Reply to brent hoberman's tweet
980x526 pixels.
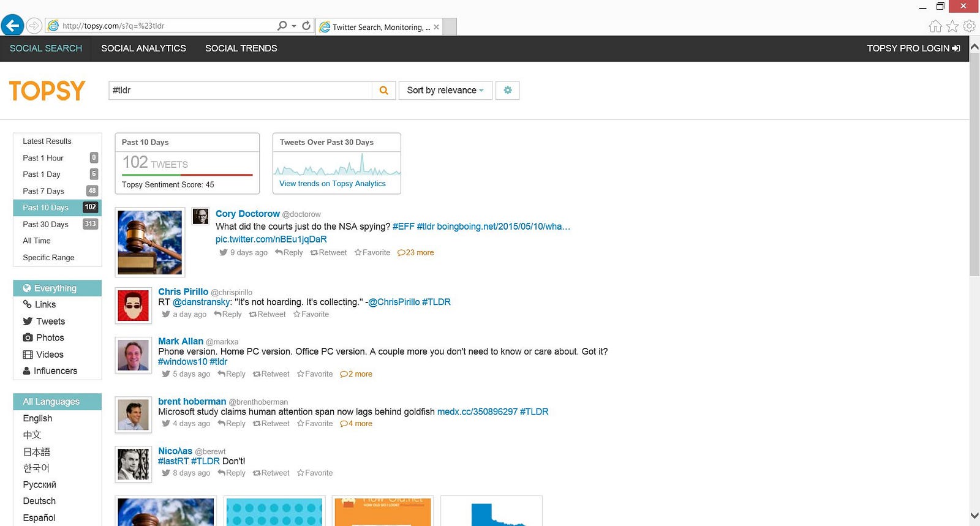coord(232,424)
